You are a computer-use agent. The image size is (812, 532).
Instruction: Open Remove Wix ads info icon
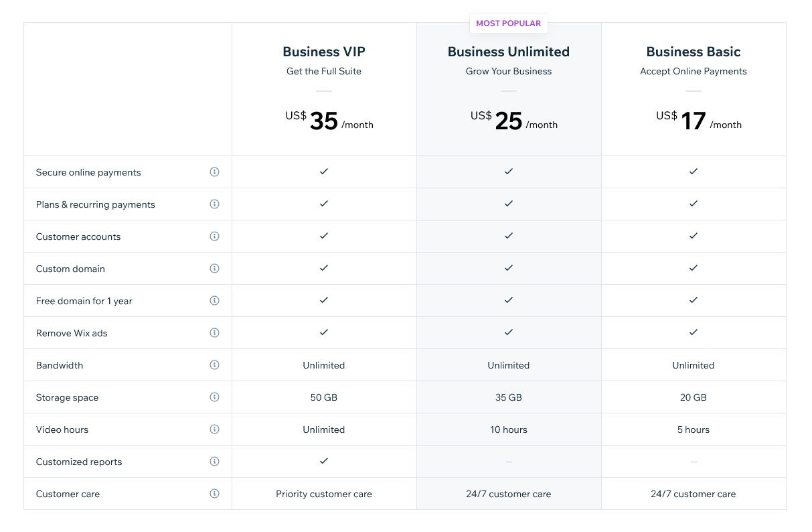(214, 333)
